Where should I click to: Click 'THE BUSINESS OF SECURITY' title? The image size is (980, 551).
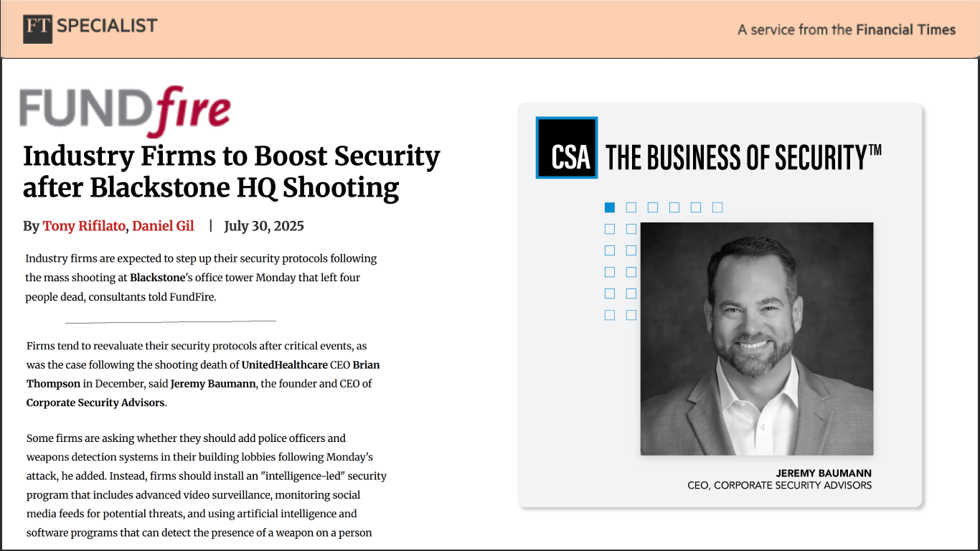[744, 158]
